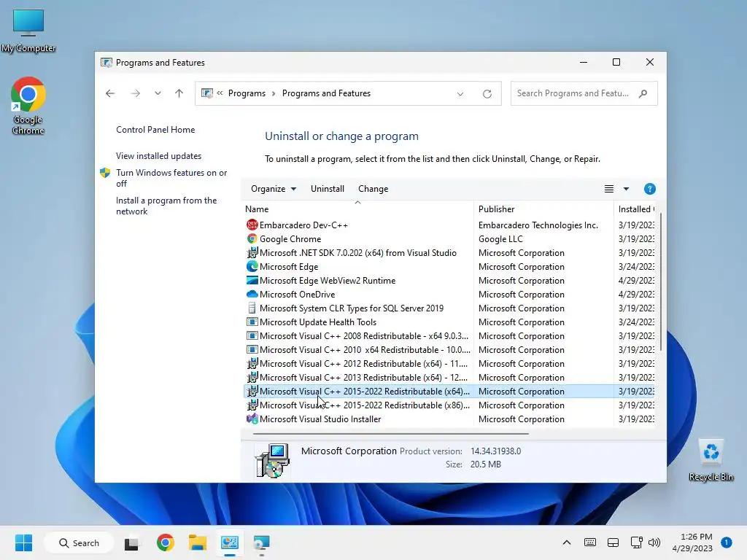Open the recent locations dropdown arrow
This screenshot has width=747, height=560.
pos(158,93)
